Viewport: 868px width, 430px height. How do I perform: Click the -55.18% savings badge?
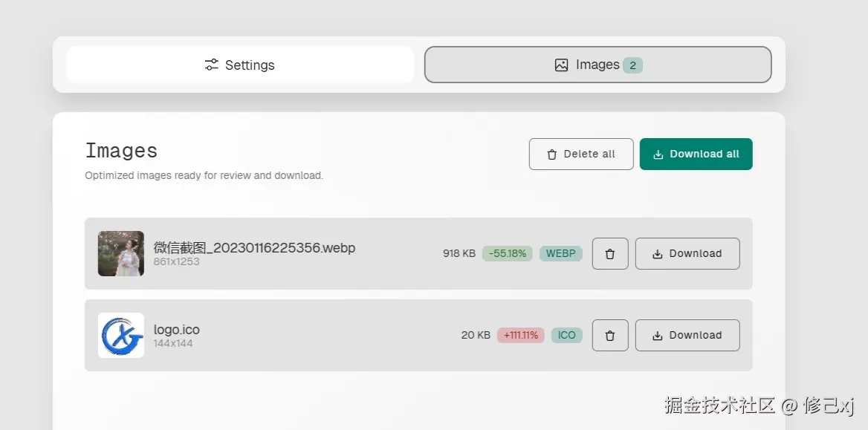pos(507,253)
